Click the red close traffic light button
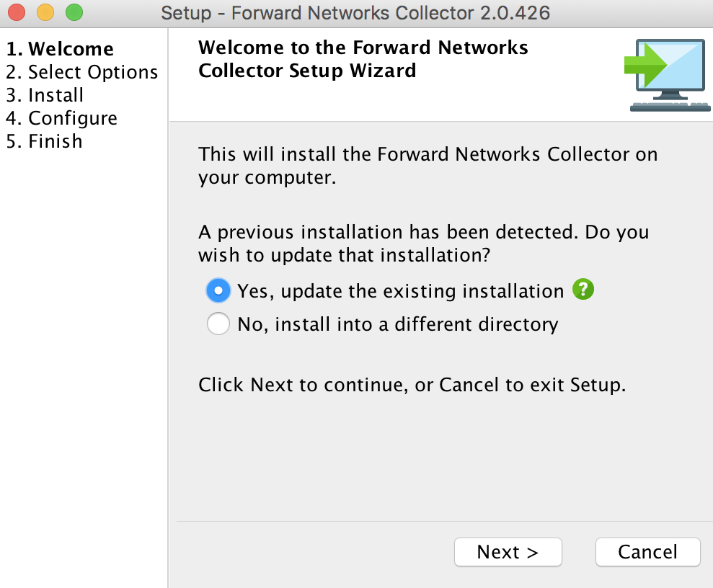 (x=17, y=12)
